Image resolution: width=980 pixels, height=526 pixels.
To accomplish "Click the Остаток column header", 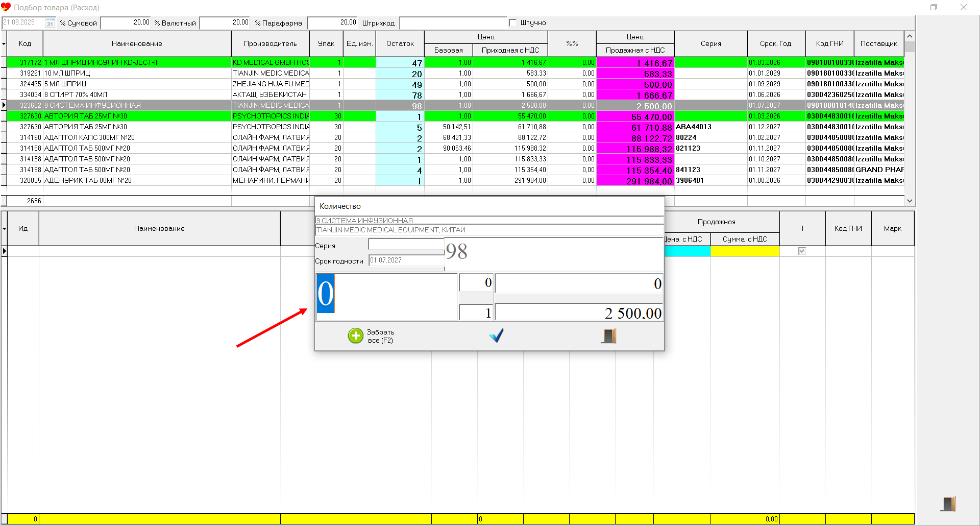I will click(400, 44).
